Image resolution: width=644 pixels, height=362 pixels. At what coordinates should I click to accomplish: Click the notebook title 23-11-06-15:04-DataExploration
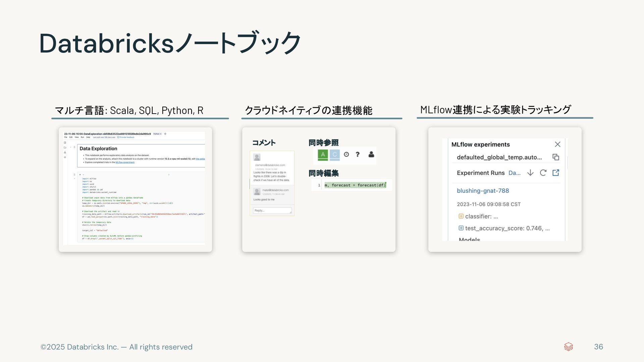[x=108, y=134]
